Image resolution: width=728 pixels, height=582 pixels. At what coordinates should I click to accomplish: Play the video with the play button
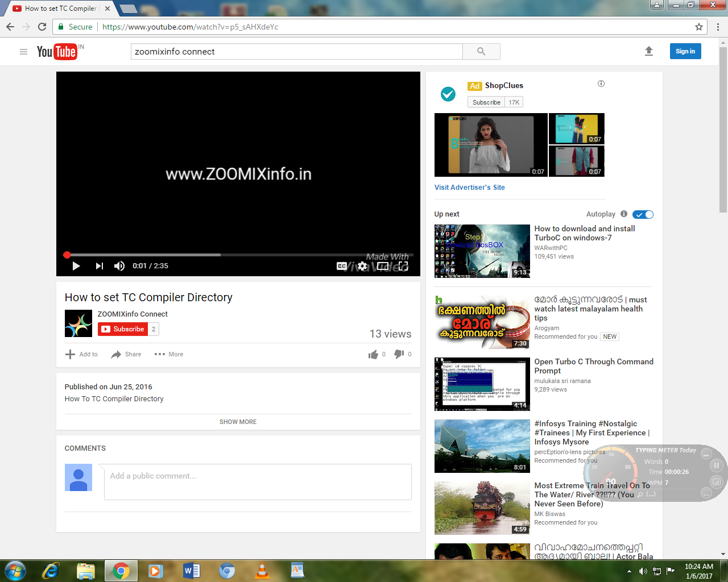point(76,266)
